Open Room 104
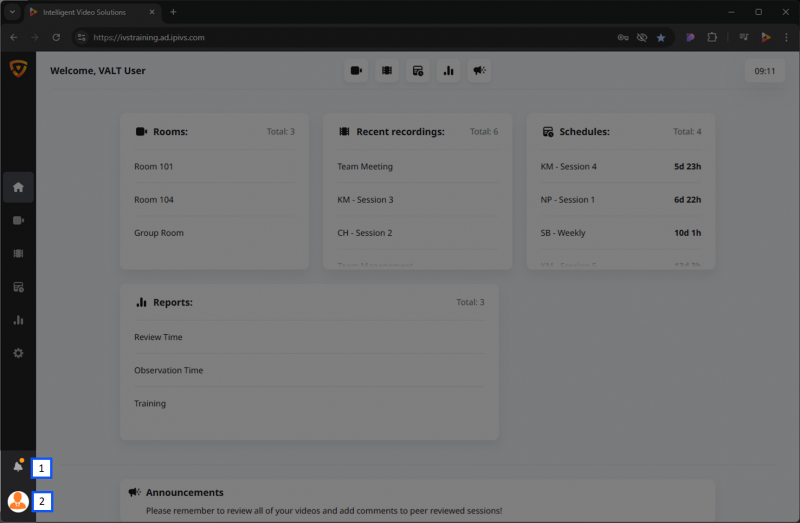This screenshot has width=800, height=523. click(x=214, y=200)
